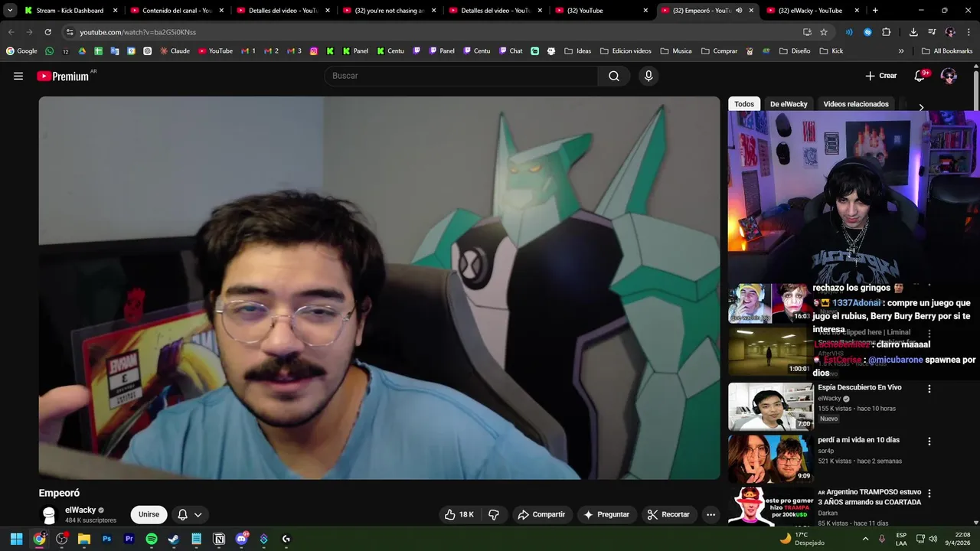Show more bookmarks with the chevron
The width and height of the screenshot is (980, 551).
(x=901, y=51)
